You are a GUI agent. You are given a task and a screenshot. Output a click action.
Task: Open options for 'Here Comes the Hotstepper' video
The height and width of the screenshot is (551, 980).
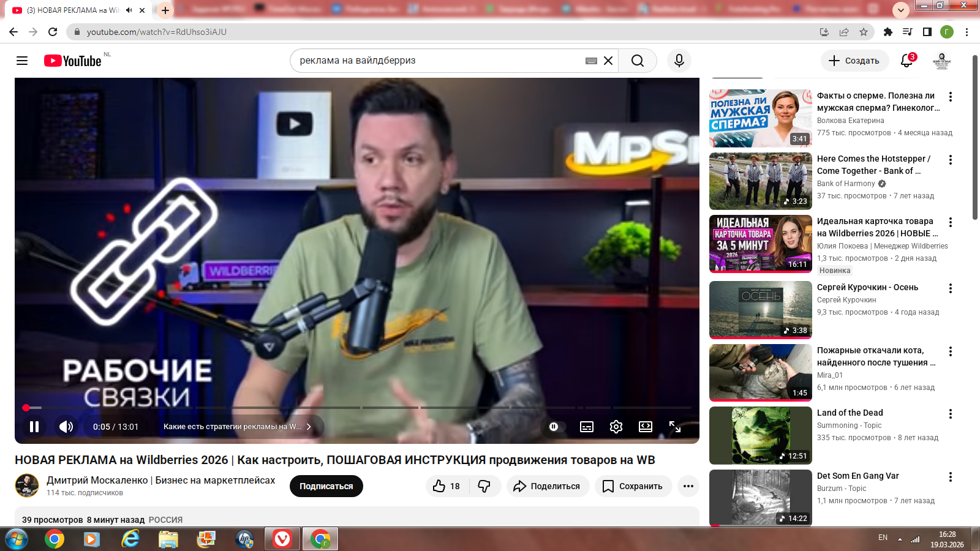tap(951, 160)
